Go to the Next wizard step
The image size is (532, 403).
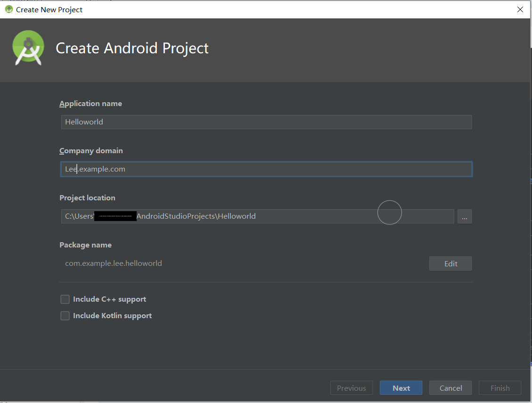401,388
